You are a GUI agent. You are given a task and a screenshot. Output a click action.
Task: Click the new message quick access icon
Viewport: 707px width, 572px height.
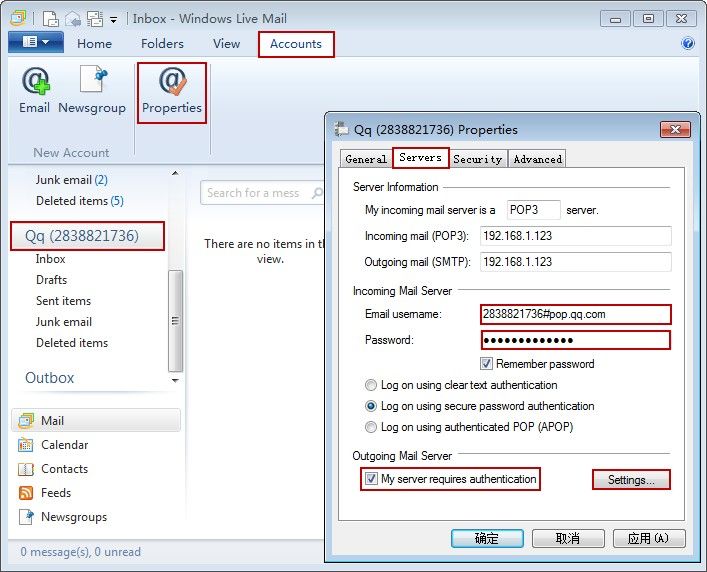50,19
